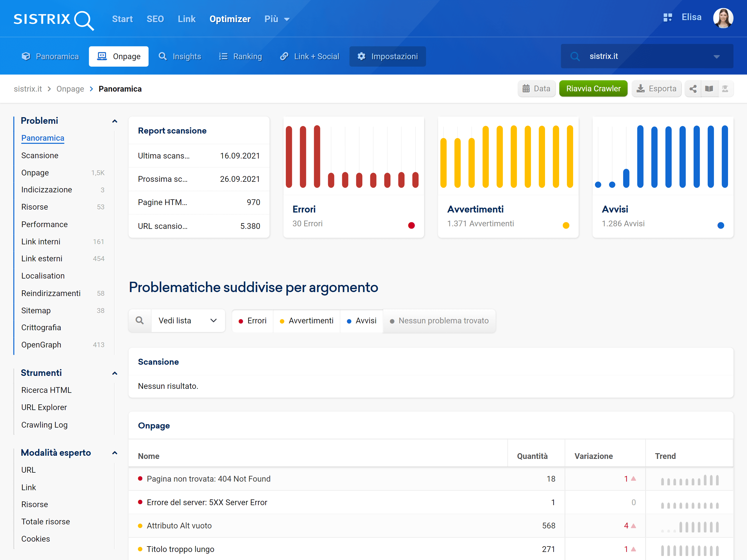This screenshot has height=560, width=747.
Task: Open the 5XX Server Error row
Action: pos(431,502)
